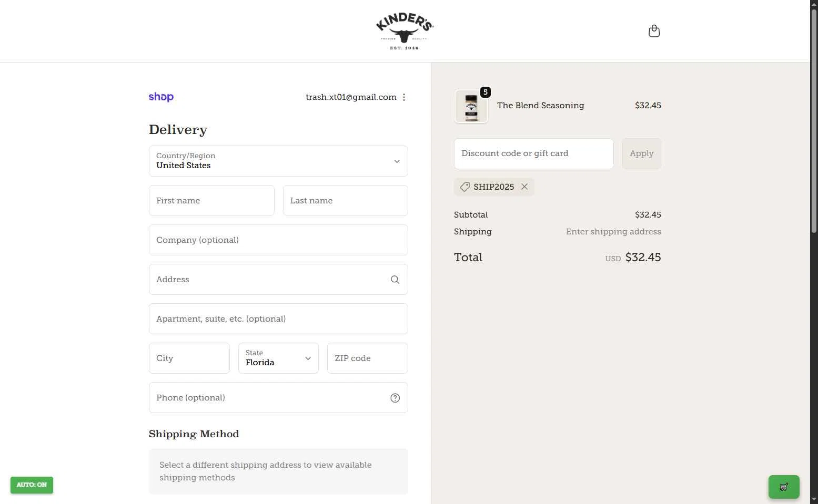This screenshot has width=818, height=504.
Task: Click the Company (optional) field
Action: [278, 240]
